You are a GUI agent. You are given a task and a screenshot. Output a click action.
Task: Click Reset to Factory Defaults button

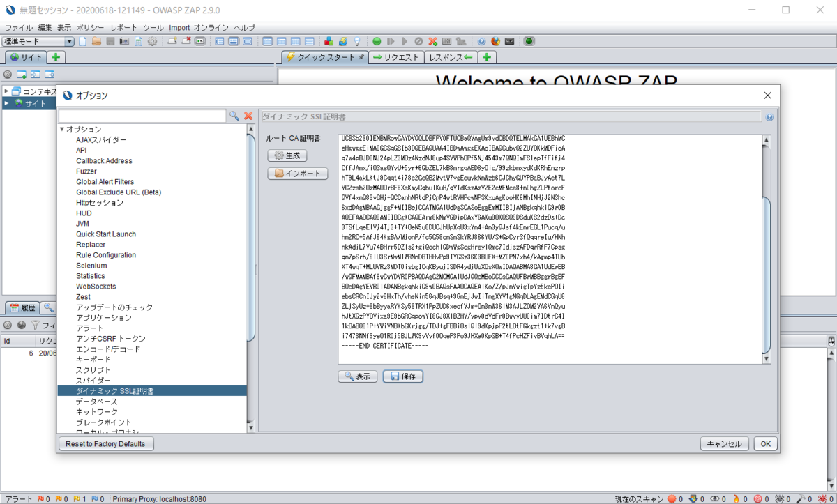click(105, 443)
